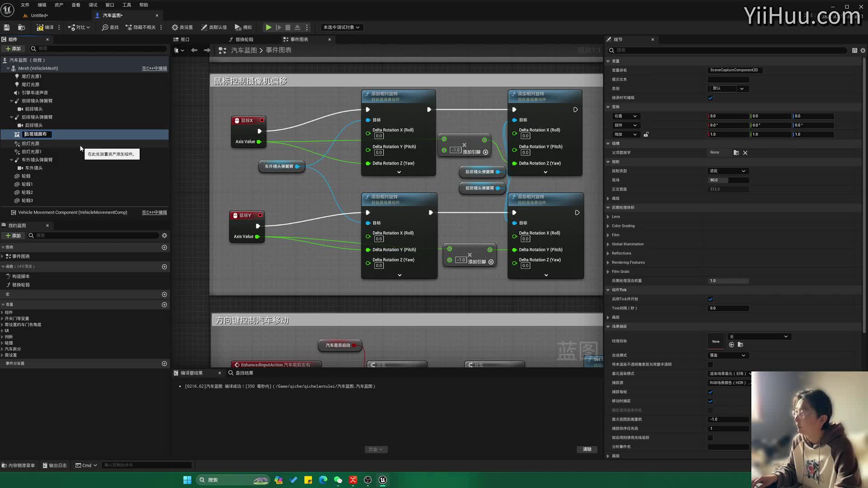The height and width of the screenshot is (488, 868).
Task: Click the Unreal Engine logo icon
Action: pyautogui.click(x=8, y=9)
